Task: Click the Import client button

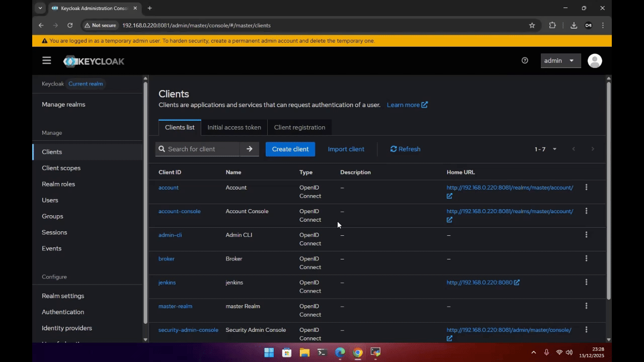Action: click(346, 149)
